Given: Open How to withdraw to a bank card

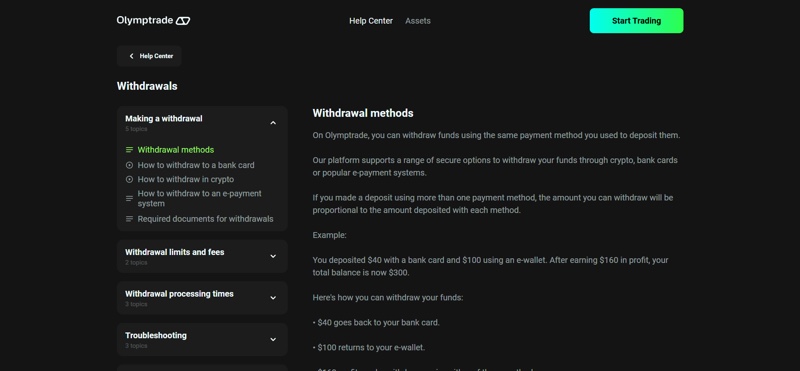Looking at the screenshot, I should (196, 165).
